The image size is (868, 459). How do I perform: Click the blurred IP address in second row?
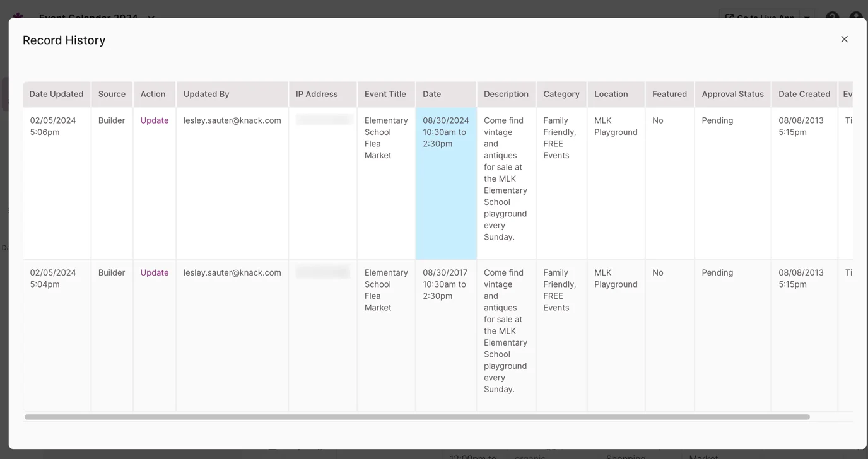323,272
